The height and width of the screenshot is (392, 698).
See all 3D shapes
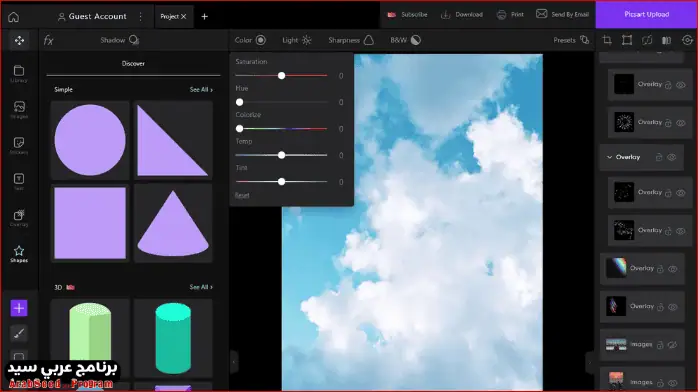[201, 287]
